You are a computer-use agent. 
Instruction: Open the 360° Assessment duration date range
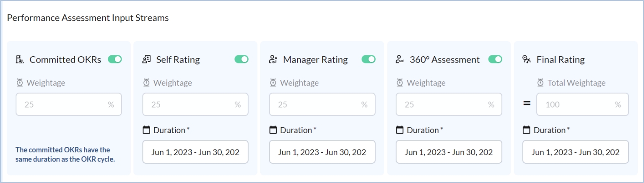click(449, 152)
